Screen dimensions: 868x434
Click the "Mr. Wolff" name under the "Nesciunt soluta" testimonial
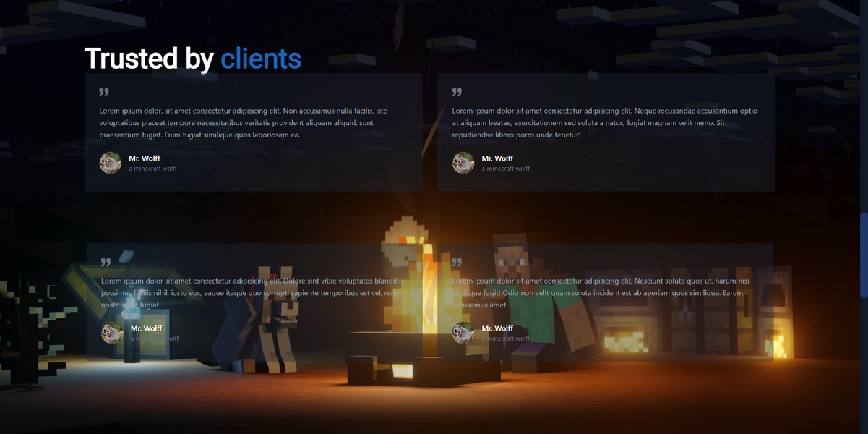coord(497,328)
